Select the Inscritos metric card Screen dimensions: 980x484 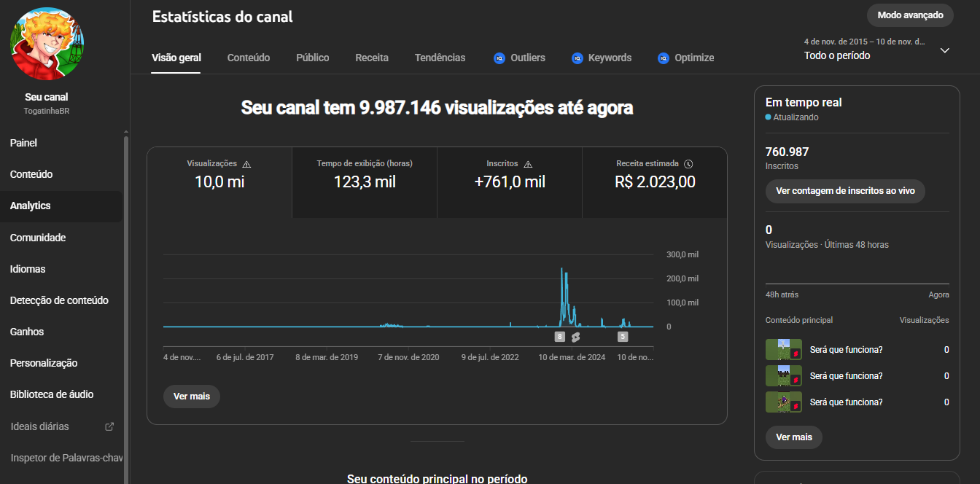510,182
